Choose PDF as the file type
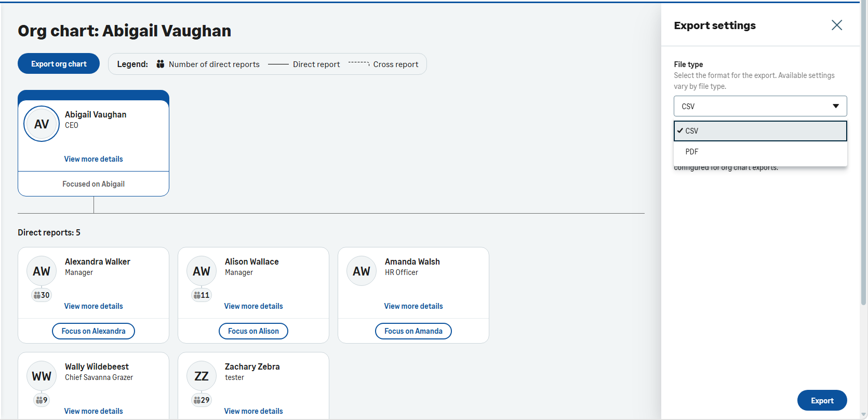Screen dimensions: 868x420 (x=760, y=152)
